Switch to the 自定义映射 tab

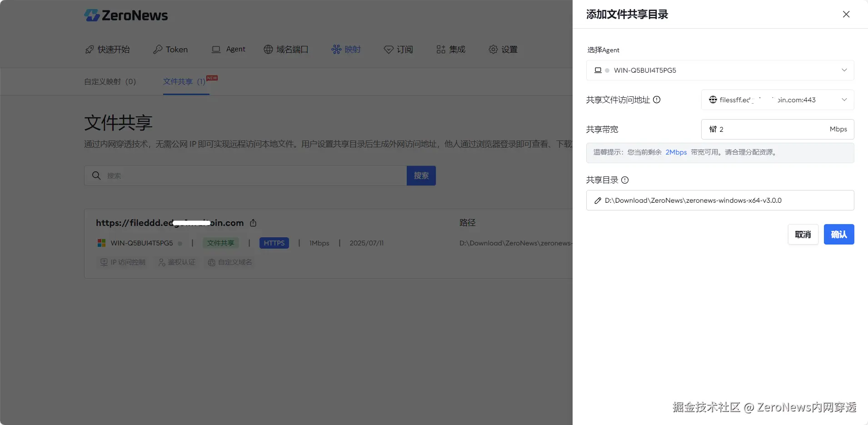(x=110, y=82)
